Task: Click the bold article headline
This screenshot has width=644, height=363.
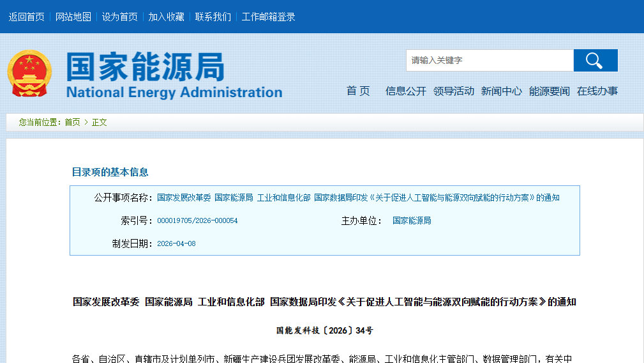Action: pos(324,302)
